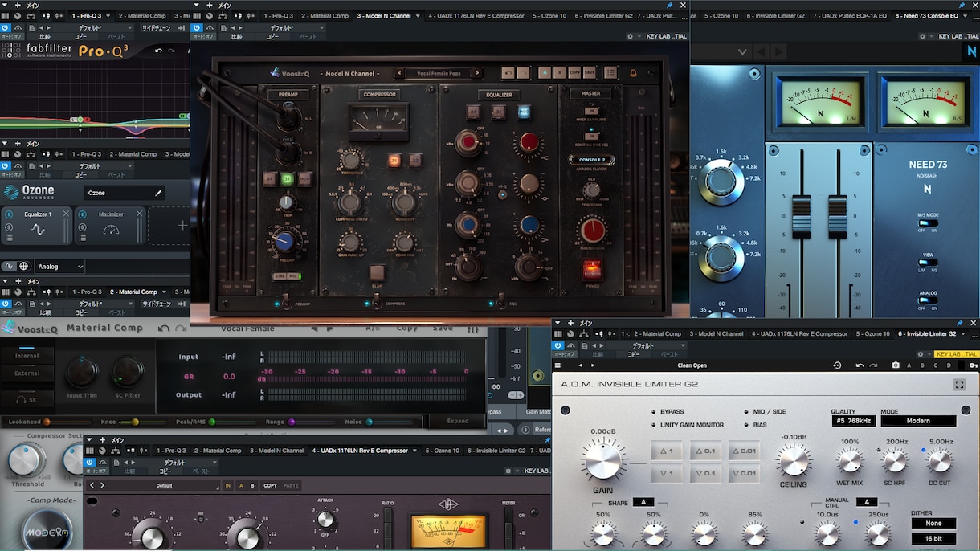Screen dimensions: 980x551
Task: Click the Invisible Limiter CEILING knob
Action: click(794, 461)
